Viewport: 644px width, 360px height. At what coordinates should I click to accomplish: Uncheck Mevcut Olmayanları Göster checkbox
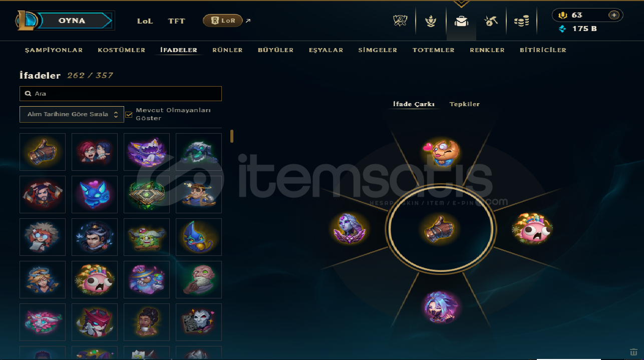pos(129,115)
